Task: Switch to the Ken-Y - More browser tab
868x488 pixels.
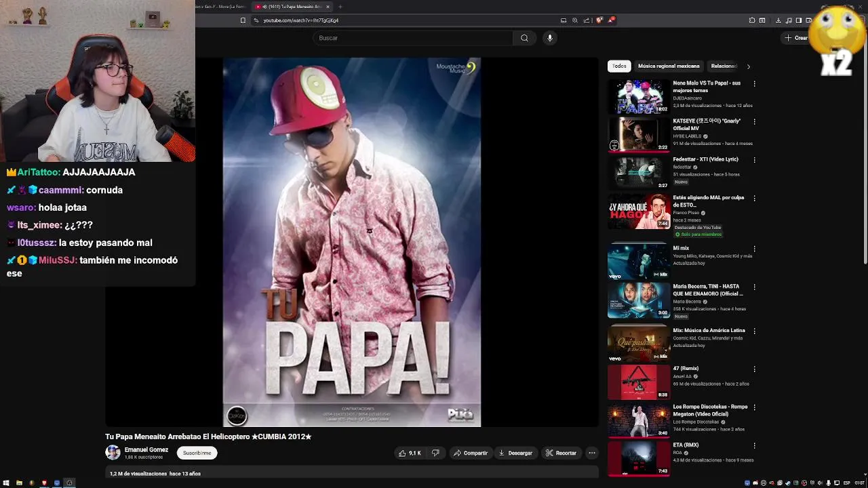Action: (221, 7)
